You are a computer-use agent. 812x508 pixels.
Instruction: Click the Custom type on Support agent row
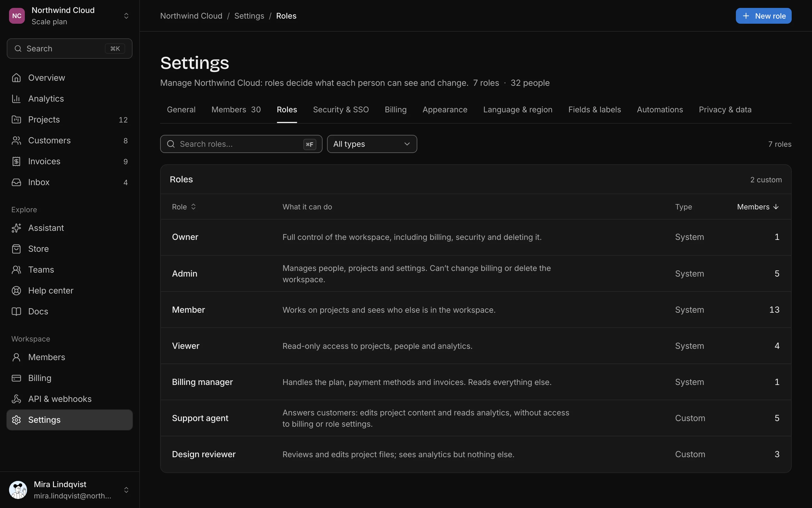[x=690, y=418]
